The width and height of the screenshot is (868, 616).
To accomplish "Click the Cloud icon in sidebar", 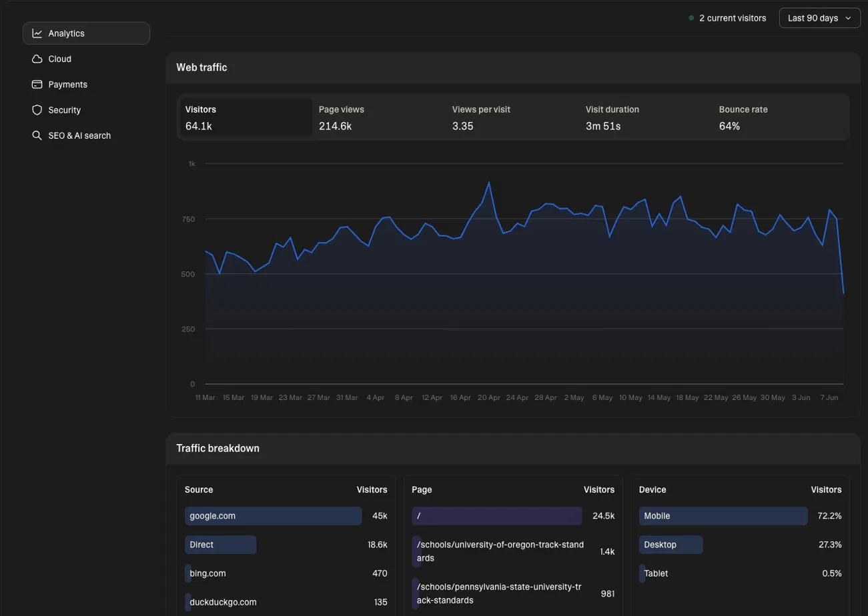I will [37, 59].
